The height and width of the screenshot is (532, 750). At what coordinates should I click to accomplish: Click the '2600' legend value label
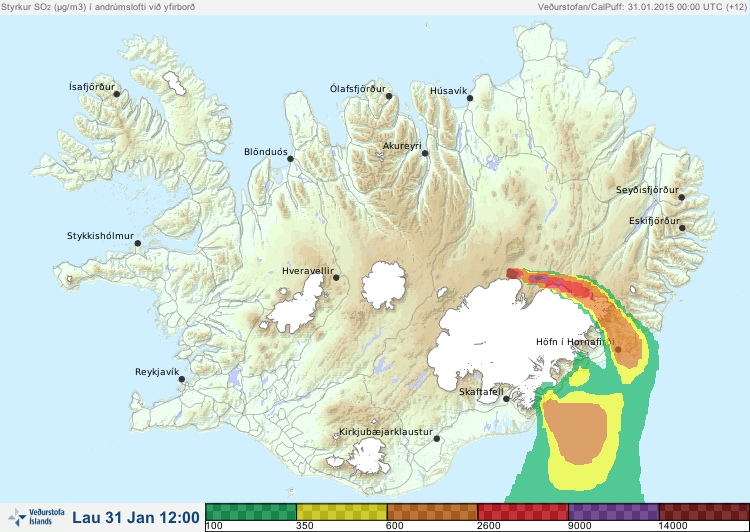click(x=489, y=526)
